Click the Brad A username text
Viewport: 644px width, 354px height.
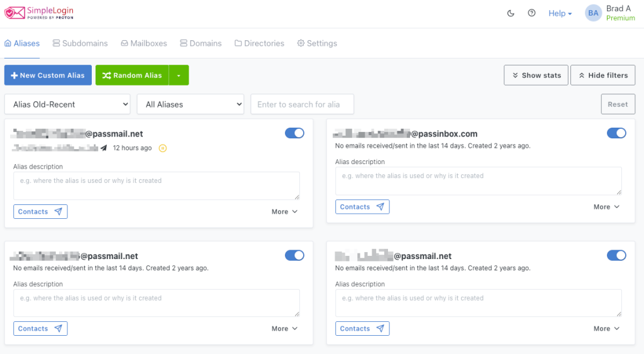619,9
